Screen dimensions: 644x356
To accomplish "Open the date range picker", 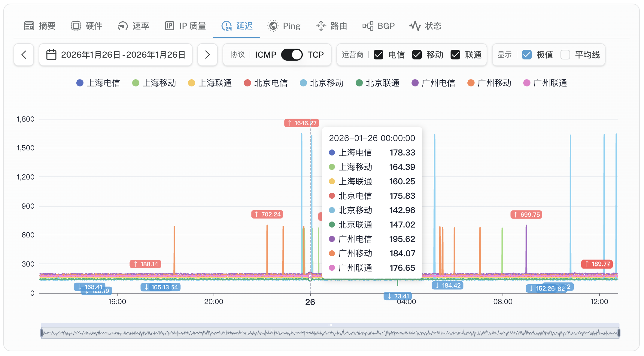I will (116, 55).
